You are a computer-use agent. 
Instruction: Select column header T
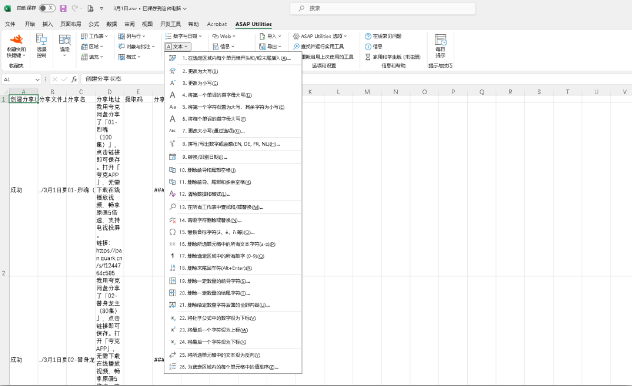tap(567, 92)
